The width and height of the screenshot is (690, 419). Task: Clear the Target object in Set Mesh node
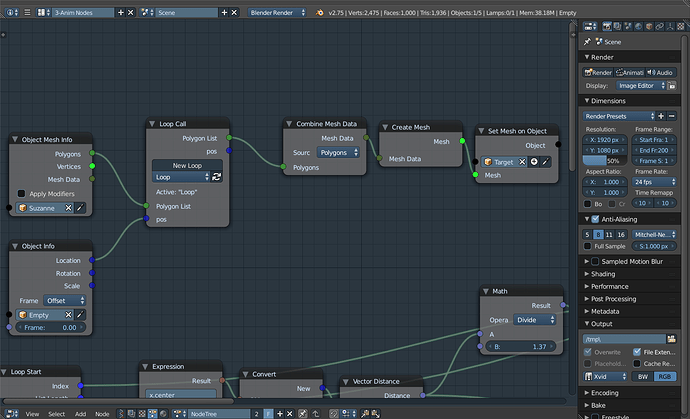click(522, 162)
